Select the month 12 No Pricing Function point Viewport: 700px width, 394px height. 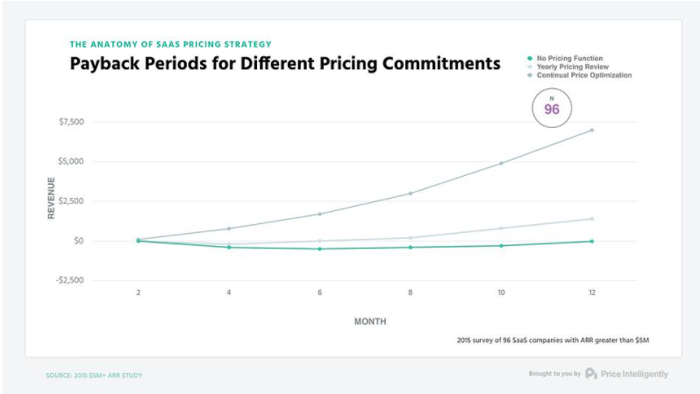tap(592, 241)
